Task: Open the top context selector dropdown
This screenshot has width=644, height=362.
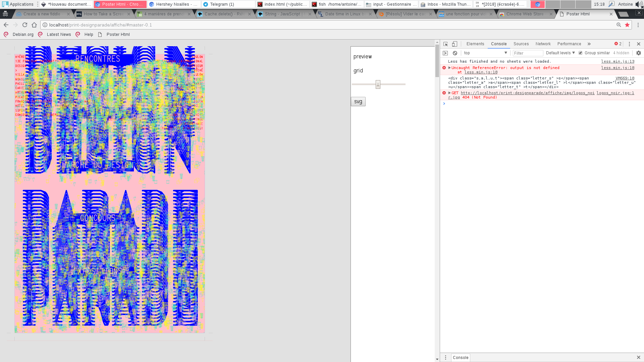Action: point(485,53)
